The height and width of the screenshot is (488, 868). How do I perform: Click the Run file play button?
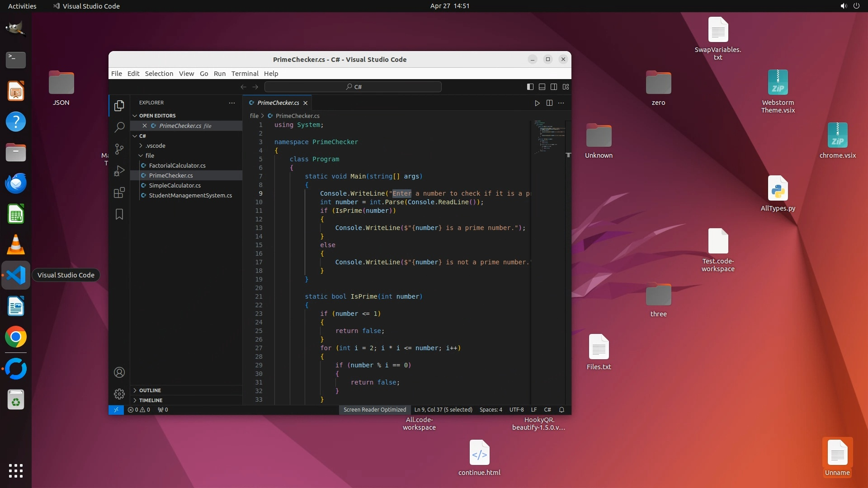[537, 103]
